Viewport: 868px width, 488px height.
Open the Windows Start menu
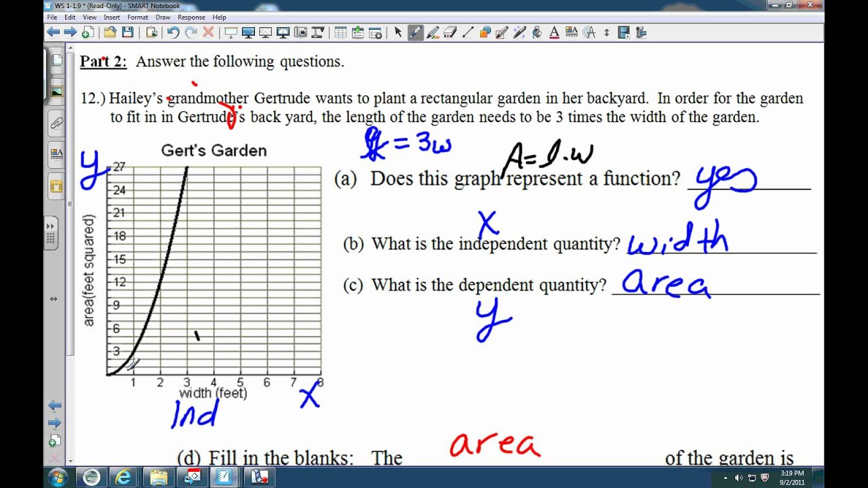click(x=58, y=476)
